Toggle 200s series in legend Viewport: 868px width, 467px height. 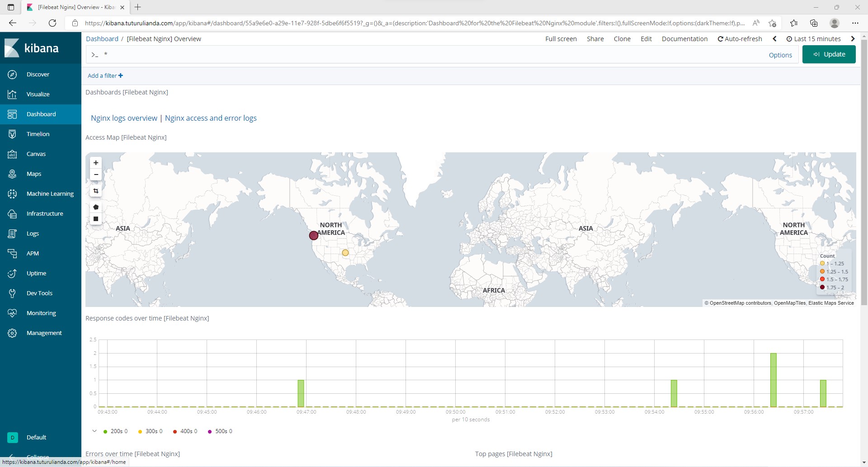click(x=115, y=431)
